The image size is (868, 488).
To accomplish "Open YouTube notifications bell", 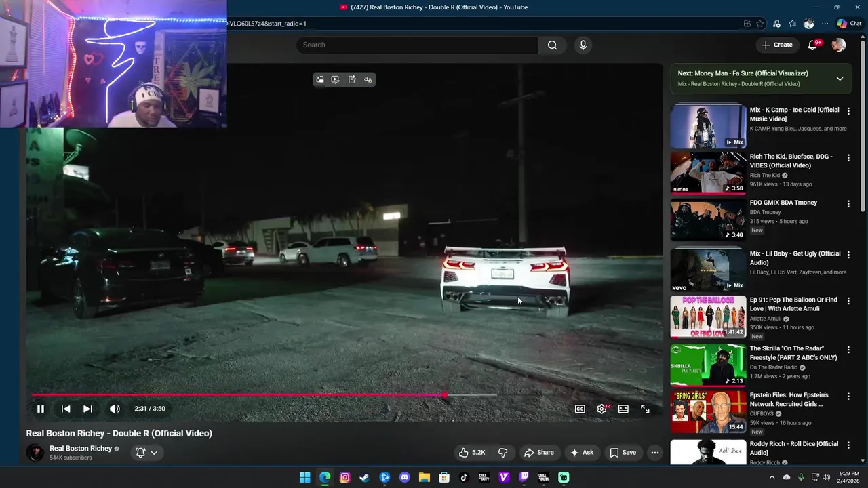I will pyautogui.click(x=813, y=45).
